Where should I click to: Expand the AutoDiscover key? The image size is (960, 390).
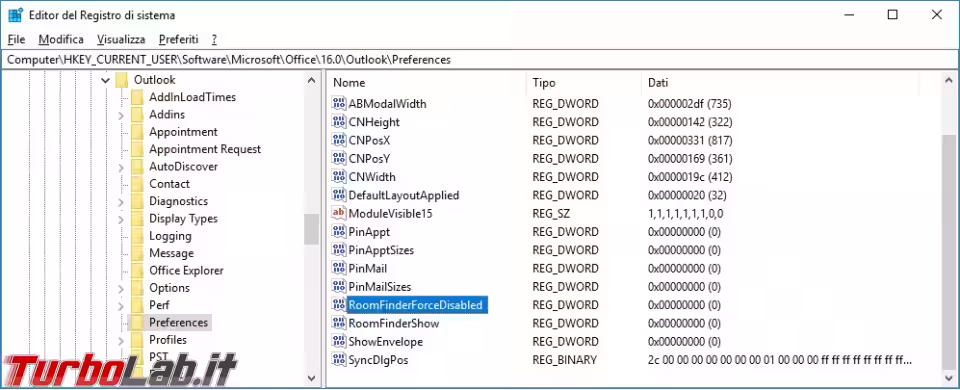pos(121,167)
